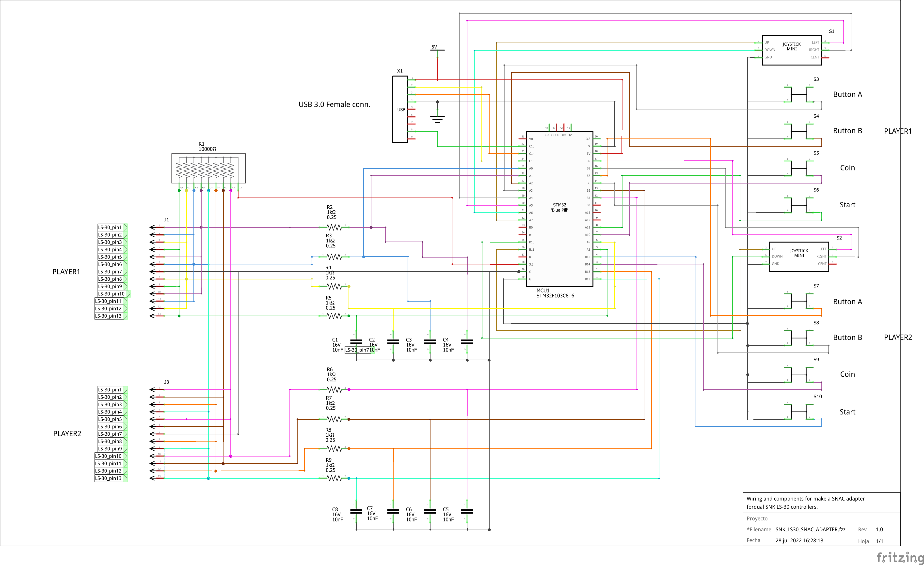The width and height of the screenshot is (924, 565).
Task: Click the A15 pin label on the MCU
Action: 587,213
